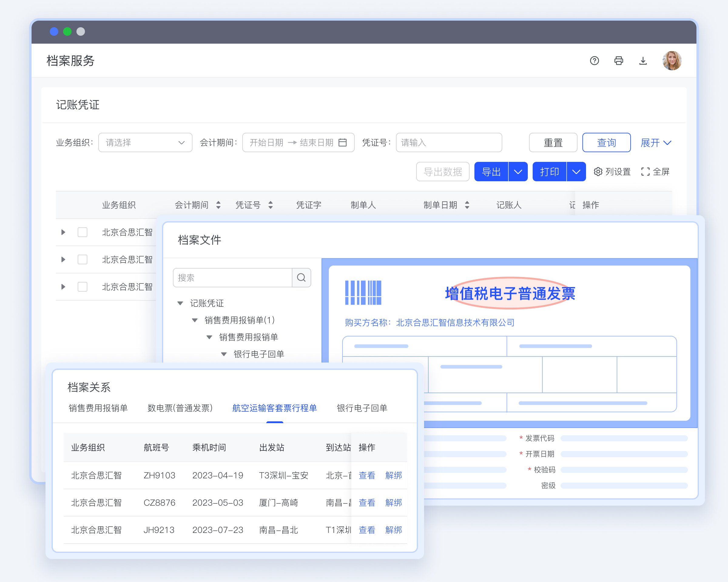Click the download icon in header

(643, 61)
